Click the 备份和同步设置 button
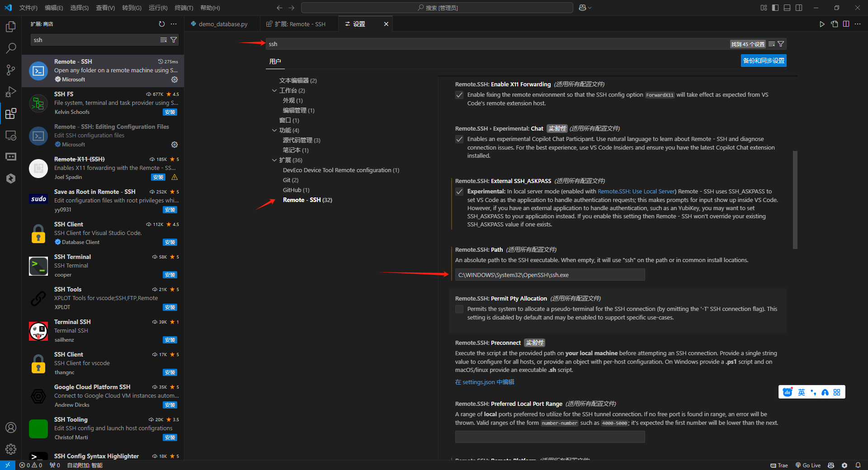Image resolution: width=868 pixels, height=470 pixels. point(763,60)
